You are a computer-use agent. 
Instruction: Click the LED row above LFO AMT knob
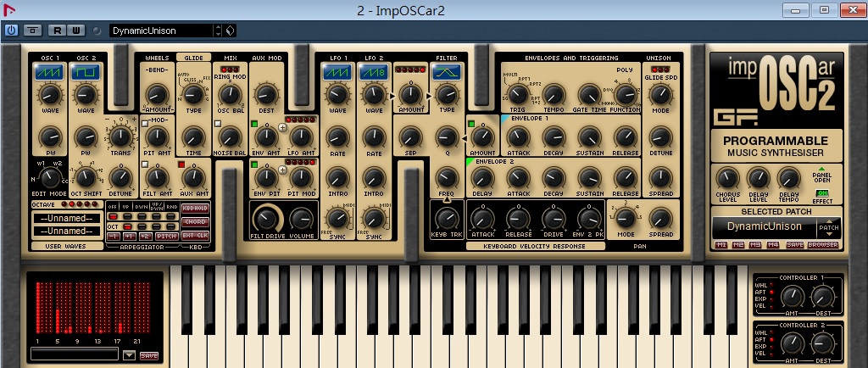(302, 120)
